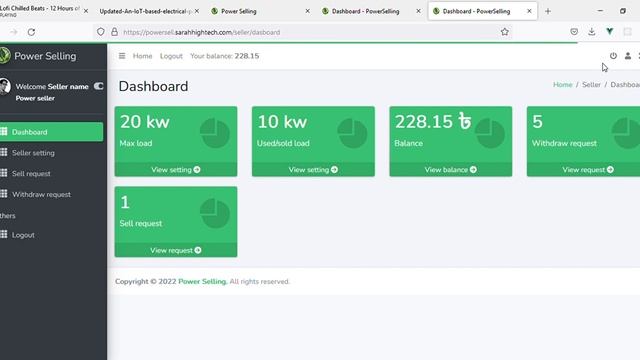Go to Withdraw request in sidebar
The width and height of the screenshot is (640, 360).
point(51,194)
